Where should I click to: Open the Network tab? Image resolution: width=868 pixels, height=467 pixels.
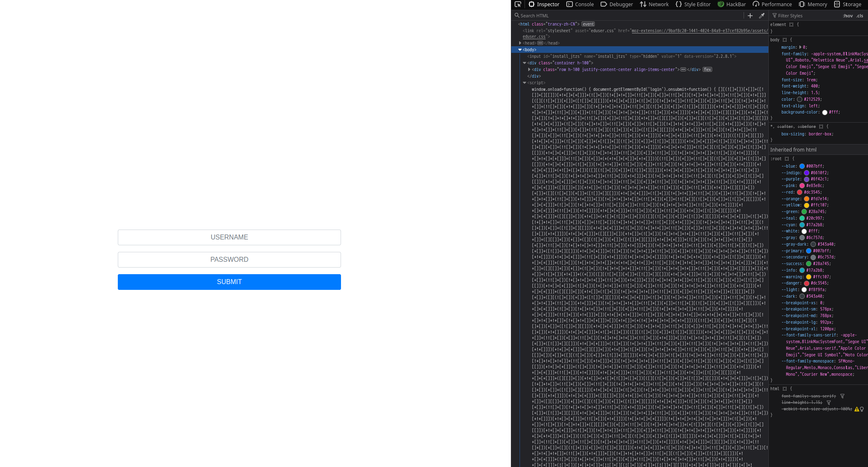tap(654, 4)
